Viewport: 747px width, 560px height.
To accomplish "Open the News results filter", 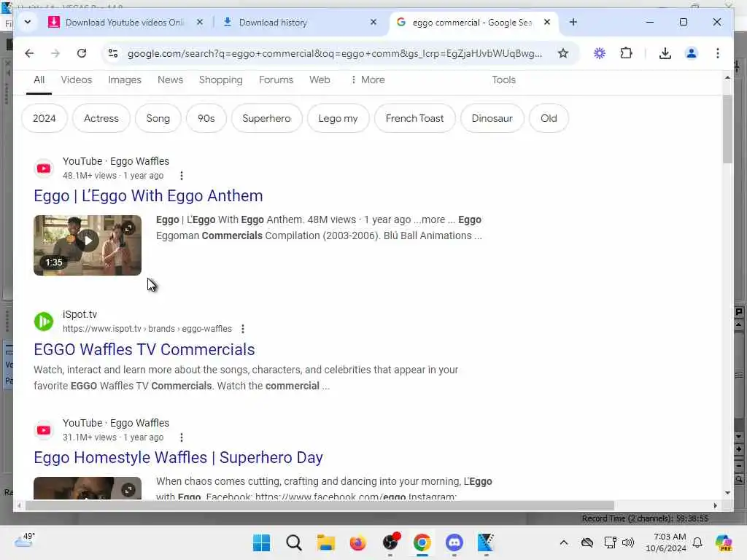I will click(170, 80).
